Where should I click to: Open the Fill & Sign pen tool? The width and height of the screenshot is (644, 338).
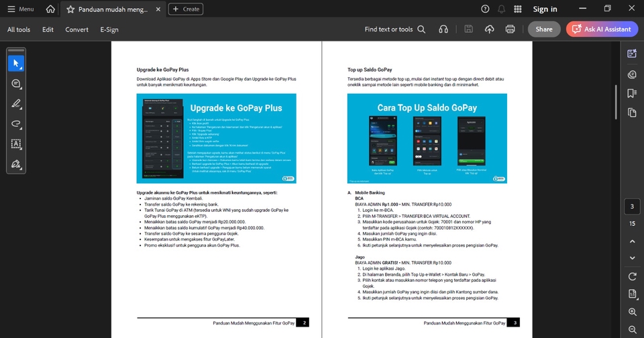point(16,164)
